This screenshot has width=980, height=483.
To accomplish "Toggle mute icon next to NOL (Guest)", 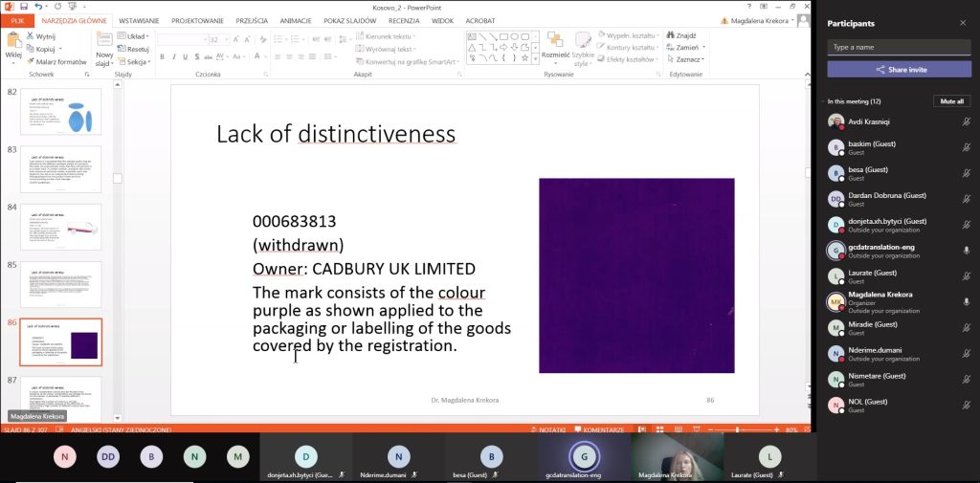I will (x=966, y=405).
